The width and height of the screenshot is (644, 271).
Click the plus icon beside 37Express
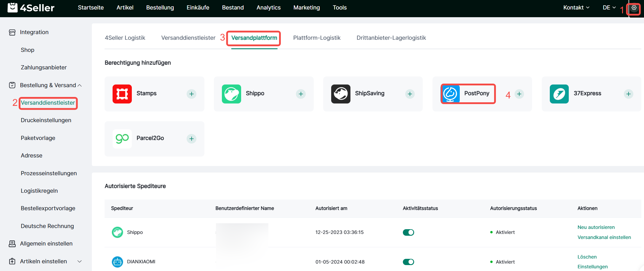click(628, 94)
